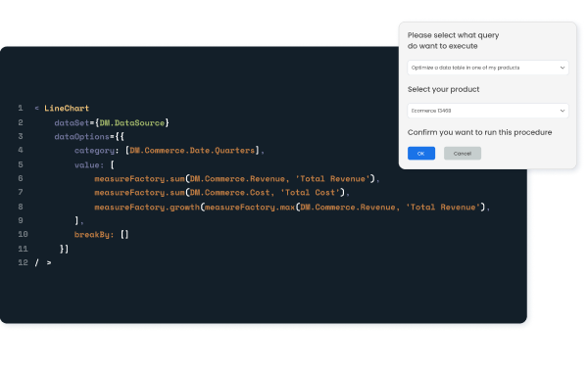The height and width of the screenshot is (370, 588).
Task: Click 'DM.Commerce.Date.Quarters' in the category line
Action: [192, 151]
